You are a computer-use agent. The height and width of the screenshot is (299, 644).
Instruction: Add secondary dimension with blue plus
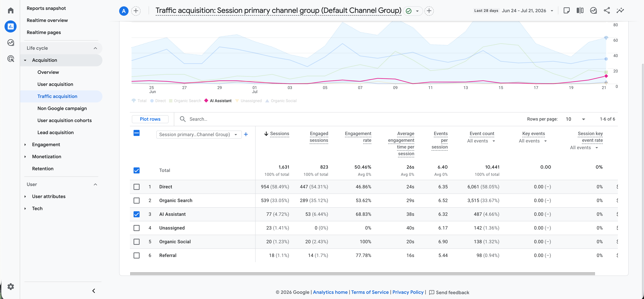tap(246, 134)
